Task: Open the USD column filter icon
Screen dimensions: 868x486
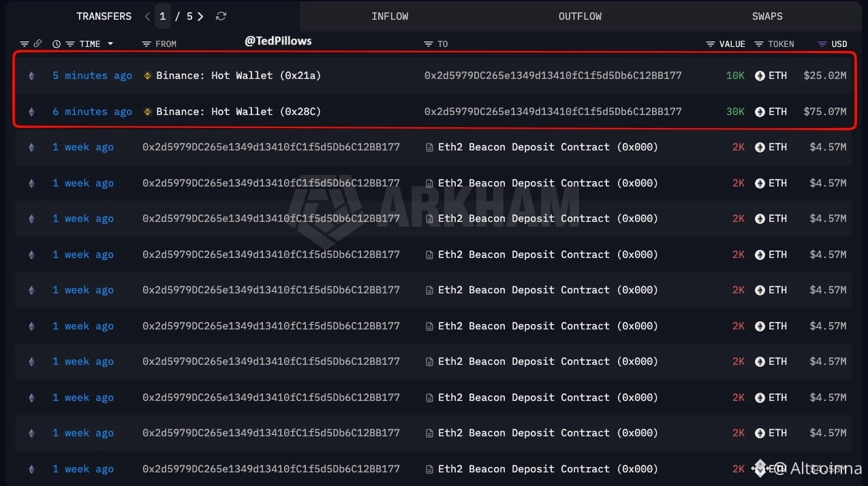Action: [822, 44]
